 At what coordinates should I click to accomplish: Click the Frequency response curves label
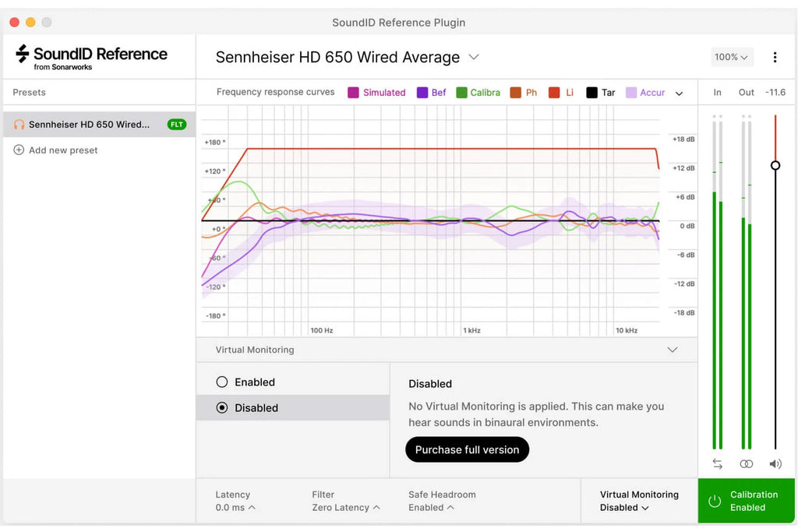275,92
